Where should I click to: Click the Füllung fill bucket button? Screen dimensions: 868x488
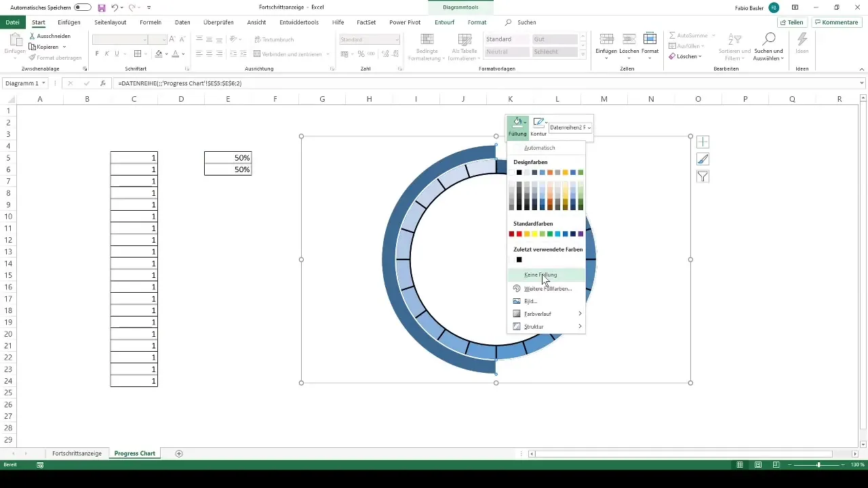[517, 126]
